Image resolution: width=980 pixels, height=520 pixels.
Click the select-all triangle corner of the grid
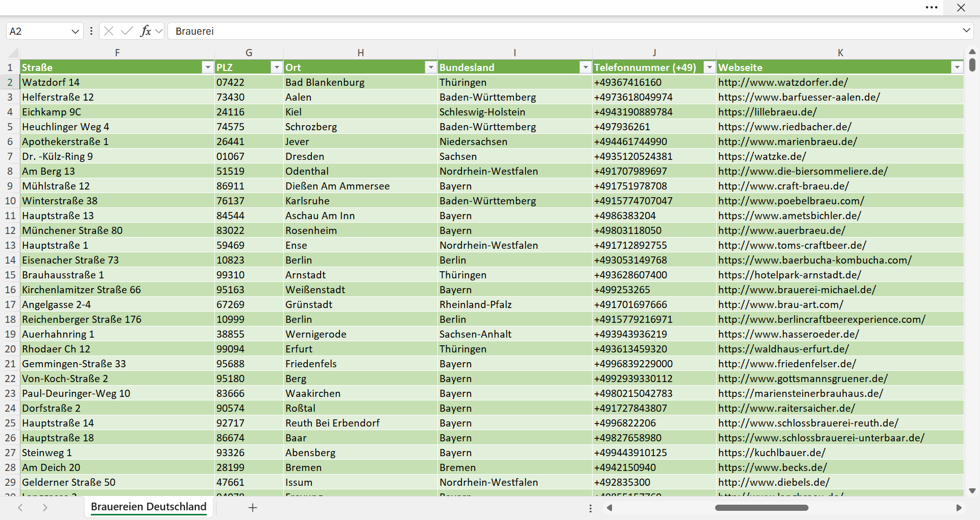(14, 53)
